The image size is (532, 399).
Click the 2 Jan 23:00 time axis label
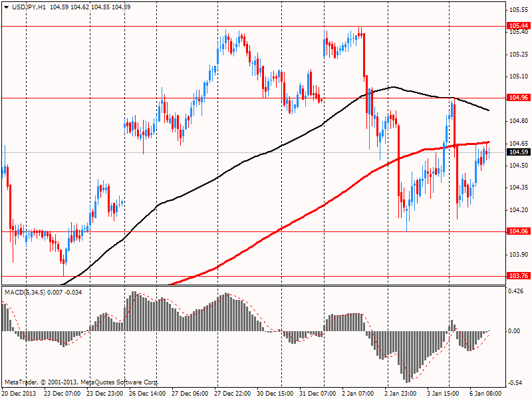[400, 393]
